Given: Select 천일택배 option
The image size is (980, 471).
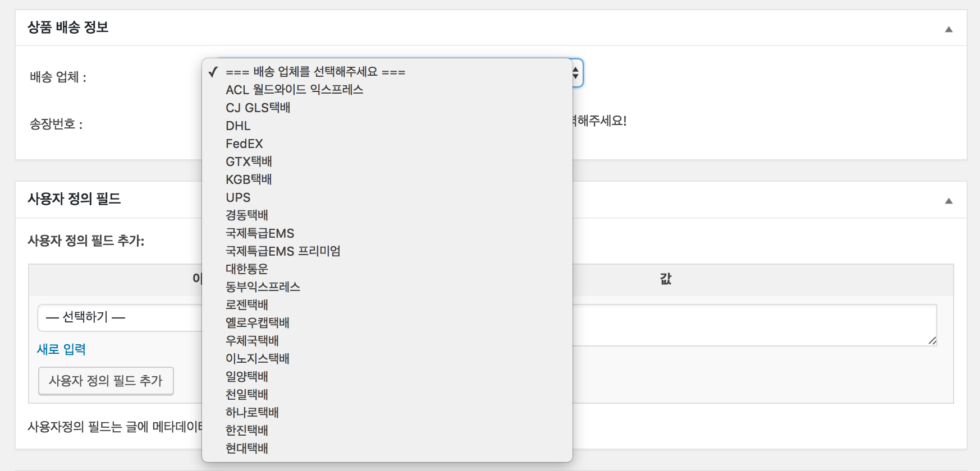Looking at the screenshot, I should point(387,395).
